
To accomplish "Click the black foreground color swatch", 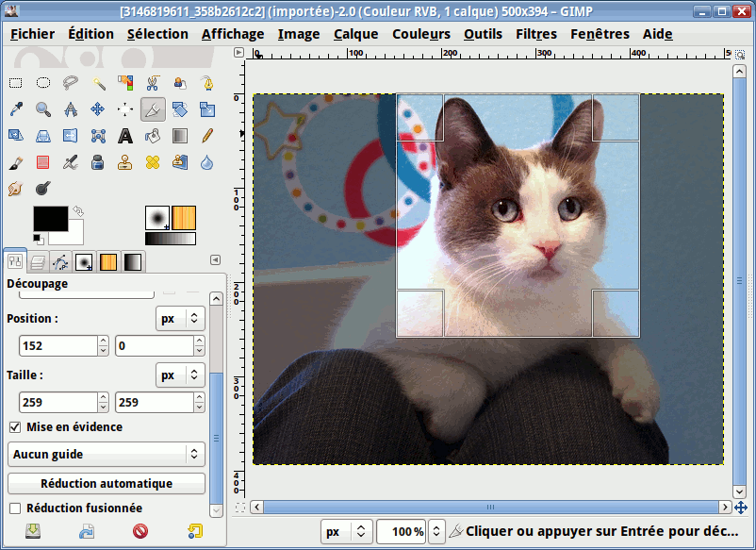I will [x=49, y=217].
